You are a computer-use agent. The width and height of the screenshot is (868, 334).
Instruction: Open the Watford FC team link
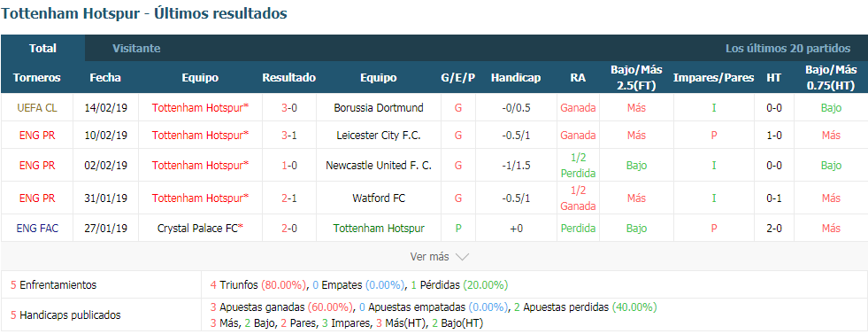click(379, 198)
